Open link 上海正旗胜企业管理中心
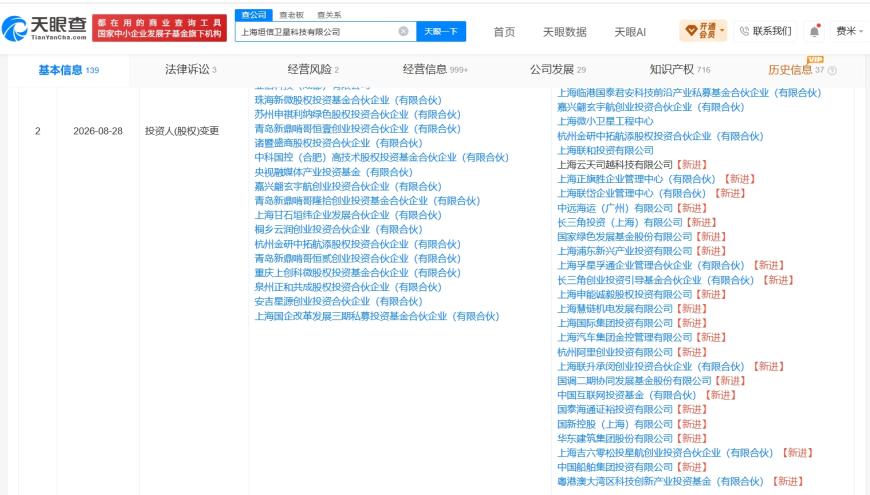 tap(636, 179)
